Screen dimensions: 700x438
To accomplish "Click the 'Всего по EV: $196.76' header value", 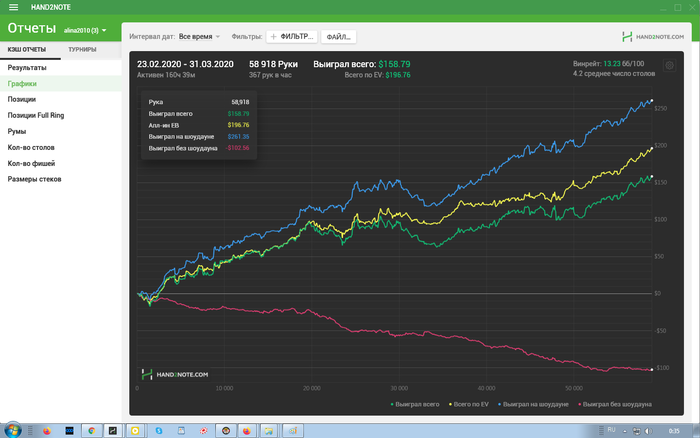I will pyautogui.click(x=377, y=75).
